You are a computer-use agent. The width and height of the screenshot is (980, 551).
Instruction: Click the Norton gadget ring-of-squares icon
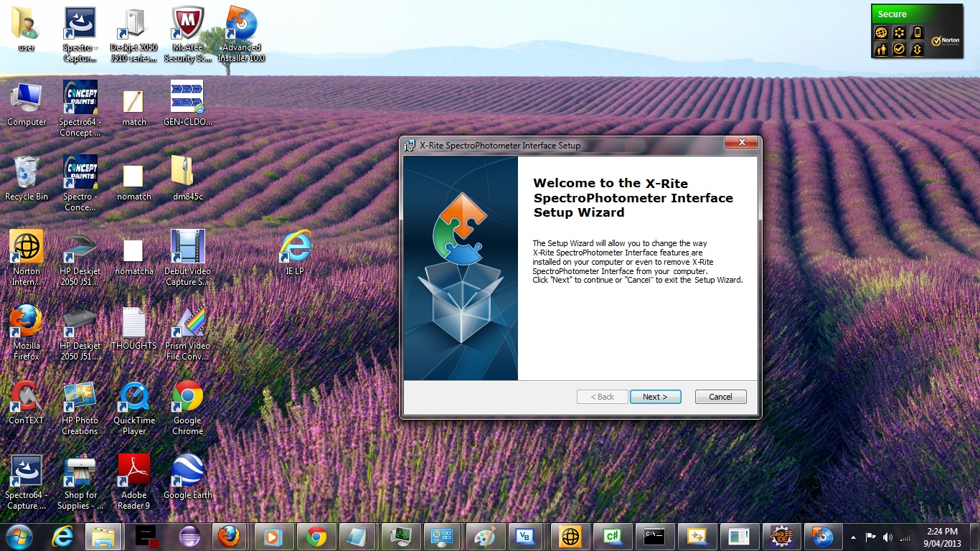click(899, 32)
